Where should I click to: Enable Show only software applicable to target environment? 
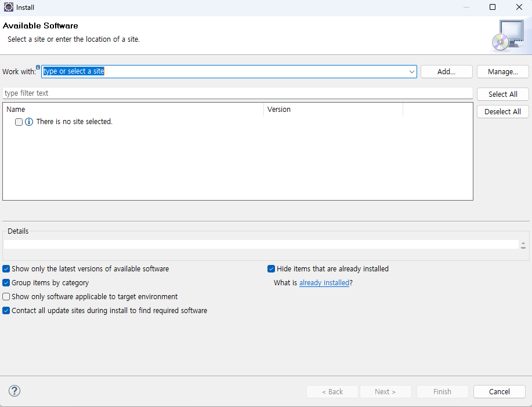pyautogui.click(x=6, y=297)
